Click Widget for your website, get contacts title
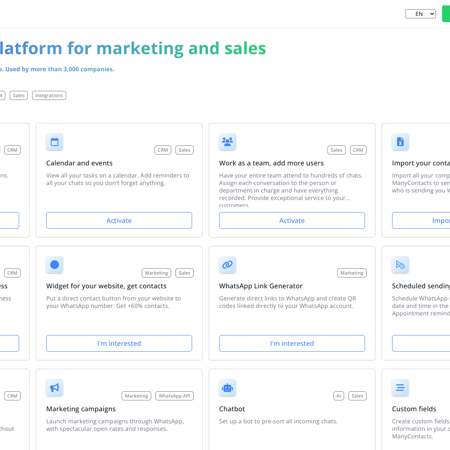The image size is (450, 450). 106,286
